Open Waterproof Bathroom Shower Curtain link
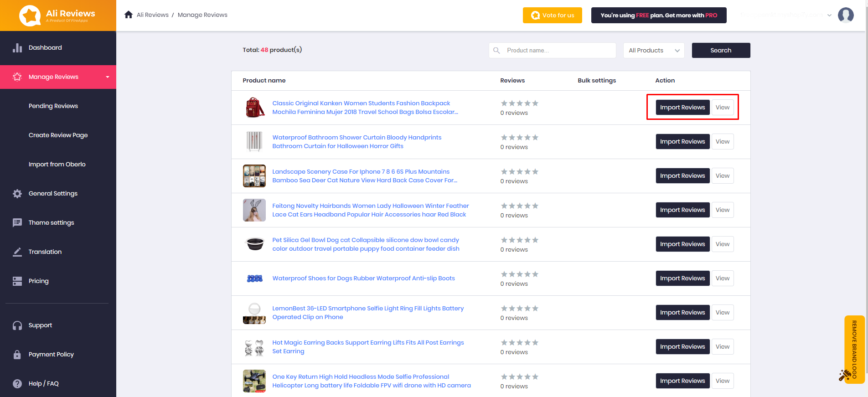Viewport: 868px width, 397px height. [357, 142]
